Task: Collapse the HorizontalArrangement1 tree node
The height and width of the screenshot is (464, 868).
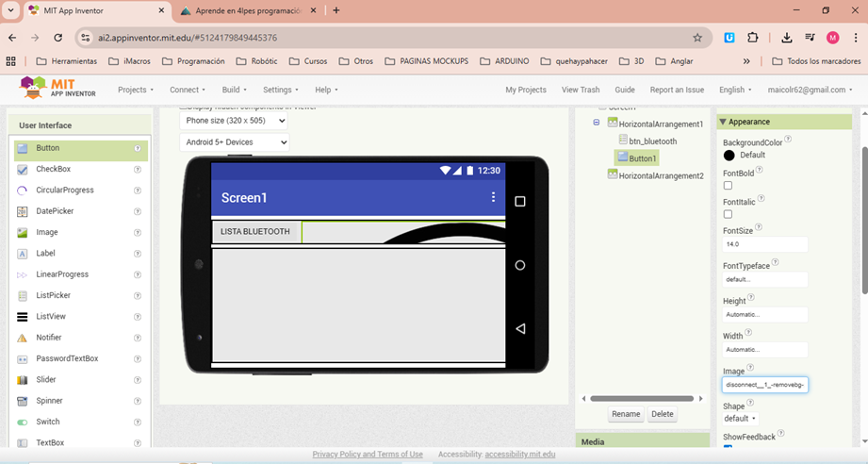Action: (x=597, y=124)
